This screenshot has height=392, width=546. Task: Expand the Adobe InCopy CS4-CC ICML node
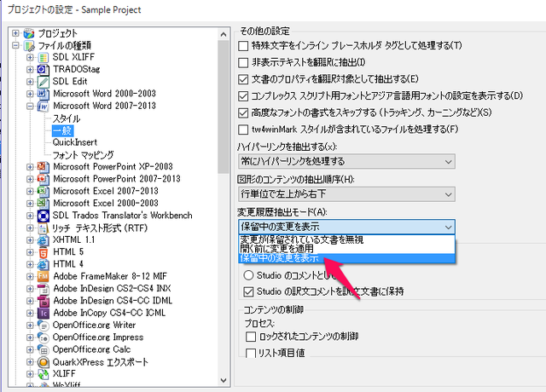30,314
